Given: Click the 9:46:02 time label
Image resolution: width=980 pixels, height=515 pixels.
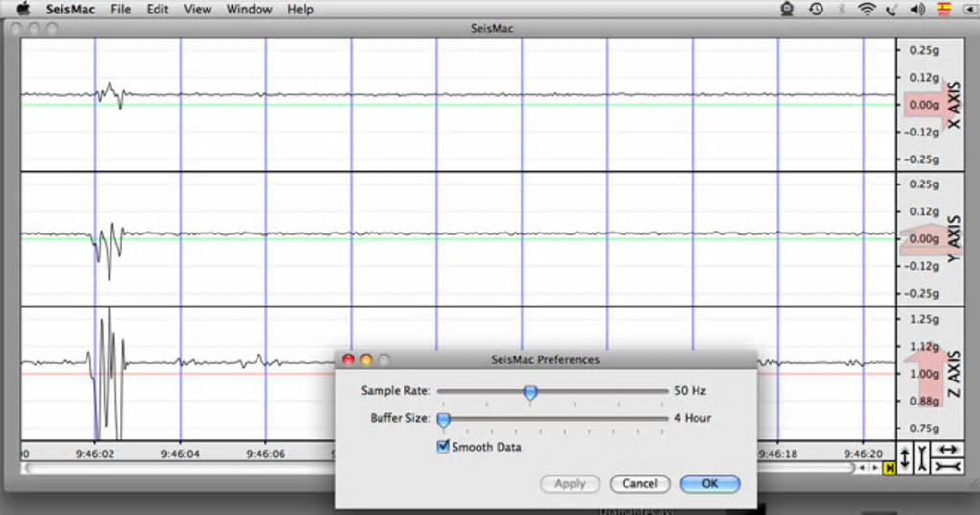Looking at the screenshot, I should pos(95,454).
